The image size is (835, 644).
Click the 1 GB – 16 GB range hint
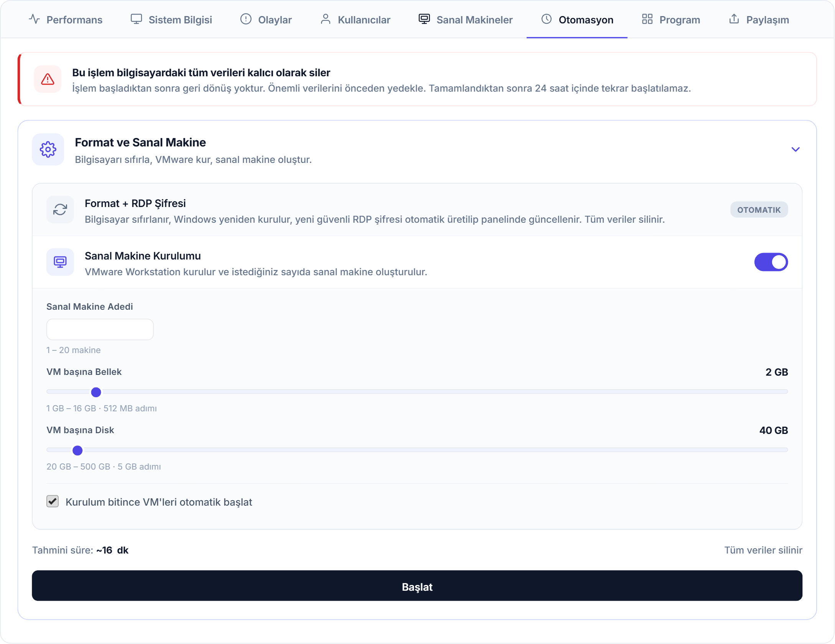tap(102, 408)
